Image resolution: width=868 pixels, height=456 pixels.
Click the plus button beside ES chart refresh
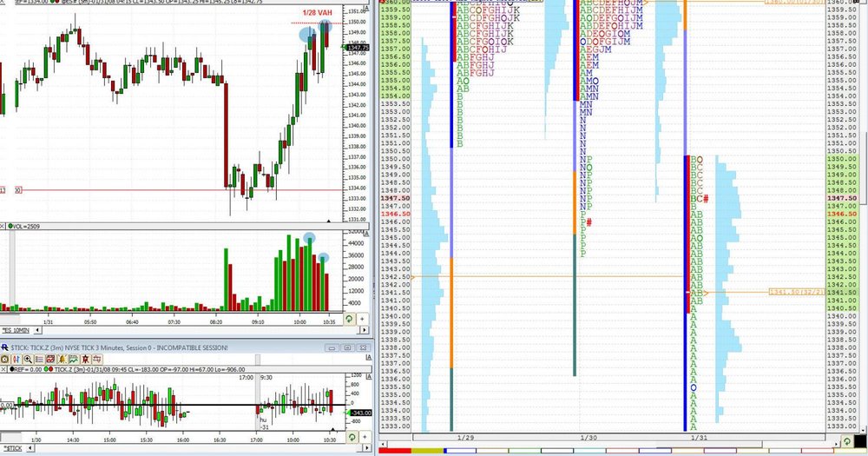362,319
